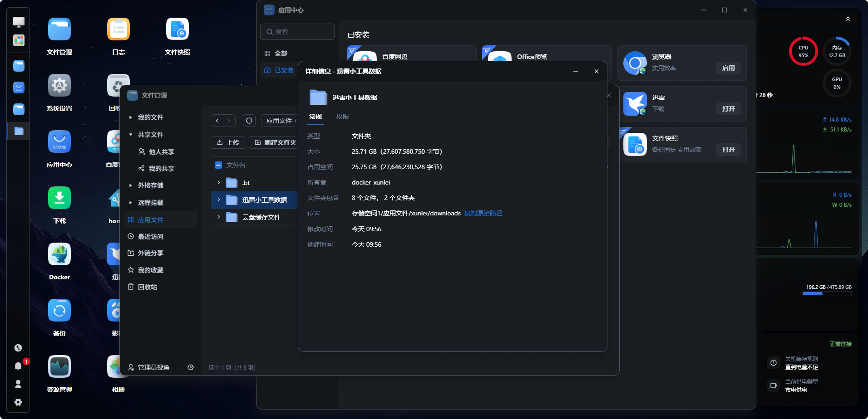The height and width of the screenshot is (419, 868).
Task: Open the 系统设置 desktop icon
Action: click(59, 86)
